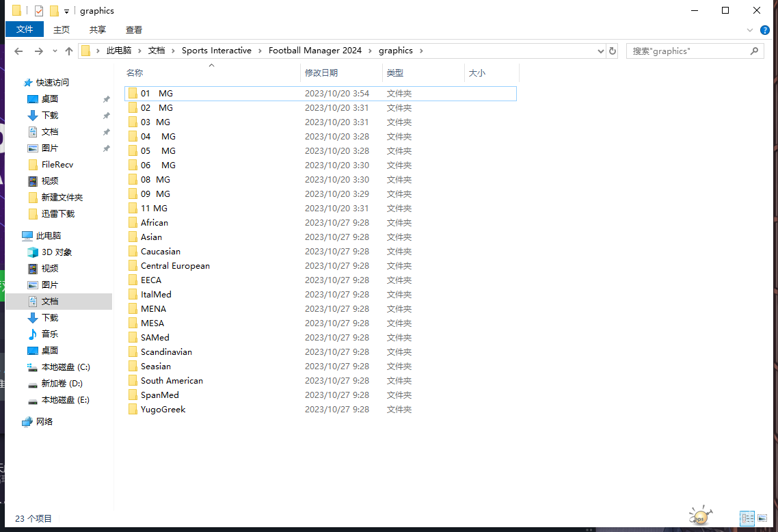Select the Scandinavian folder

[166, 352]
